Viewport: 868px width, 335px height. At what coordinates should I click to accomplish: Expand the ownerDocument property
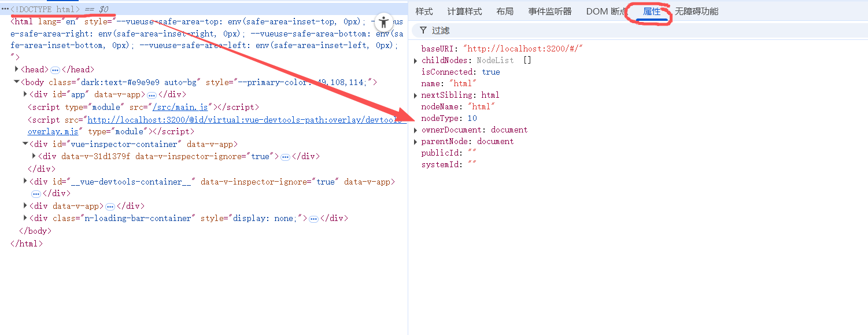pyautogui.click(x=416, y=130)
